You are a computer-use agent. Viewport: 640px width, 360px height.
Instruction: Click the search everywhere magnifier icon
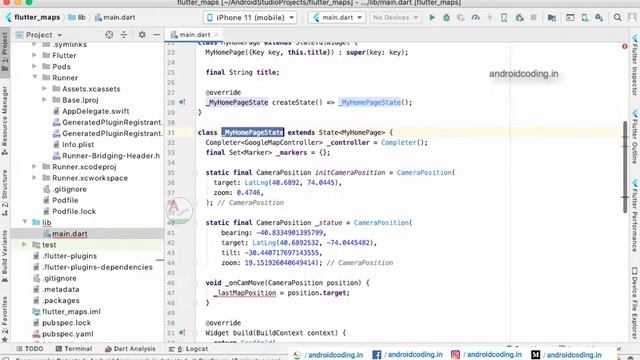click(618, 18)
